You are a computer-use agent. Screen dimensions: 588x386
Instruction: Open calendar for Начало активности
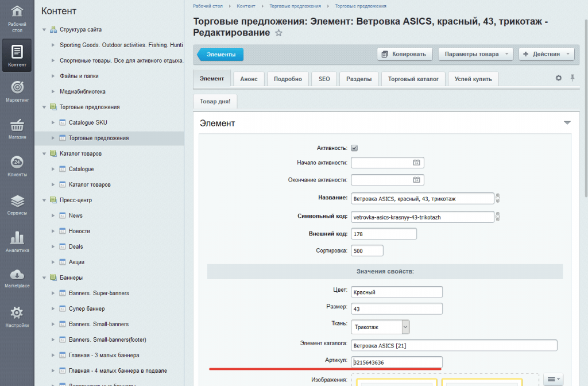coord(416,163)
